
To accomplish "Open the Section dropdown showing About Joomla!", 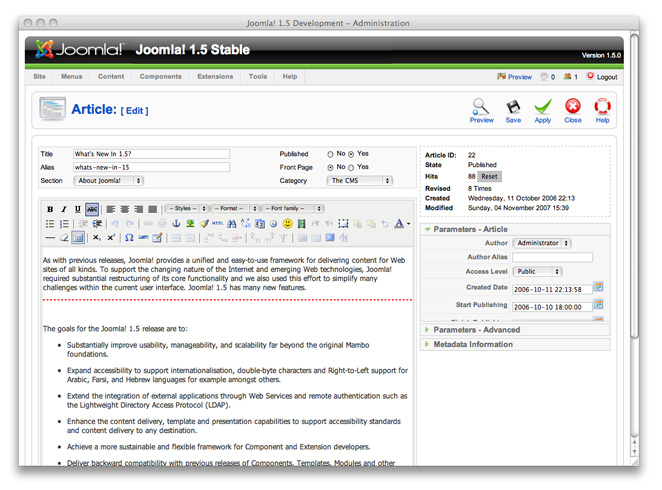I will click(x=108, y=181).
